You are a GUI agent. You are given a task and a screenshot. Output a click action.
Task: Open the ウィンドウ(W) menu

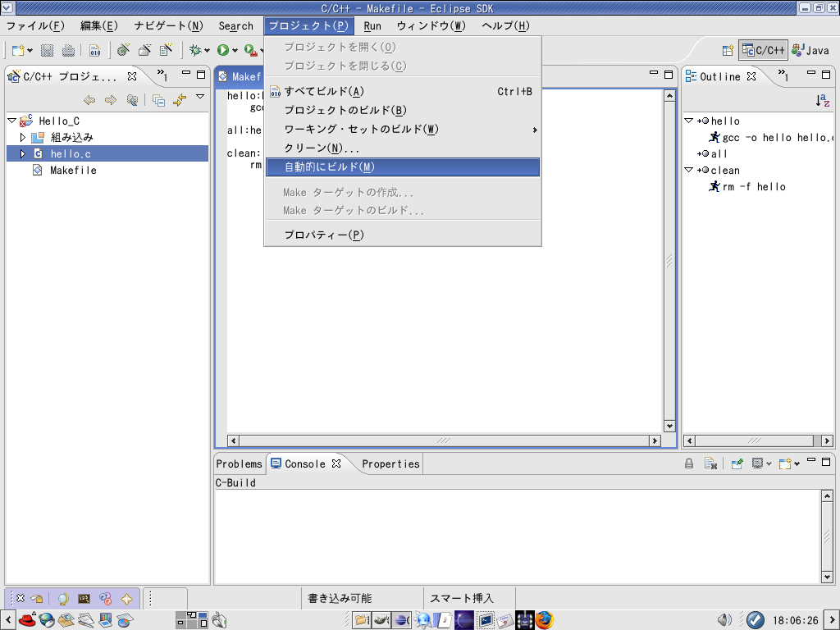(x=431, y=25)
